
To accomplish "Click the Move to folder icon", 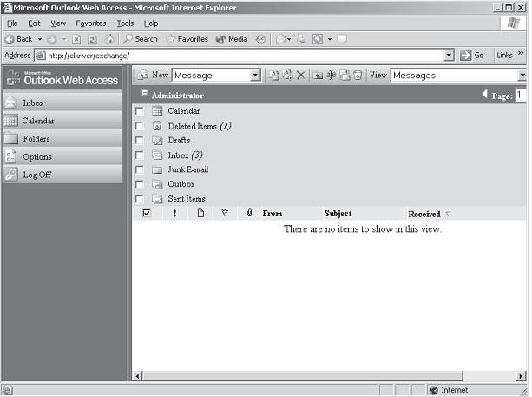I will (x=273, y=75).
